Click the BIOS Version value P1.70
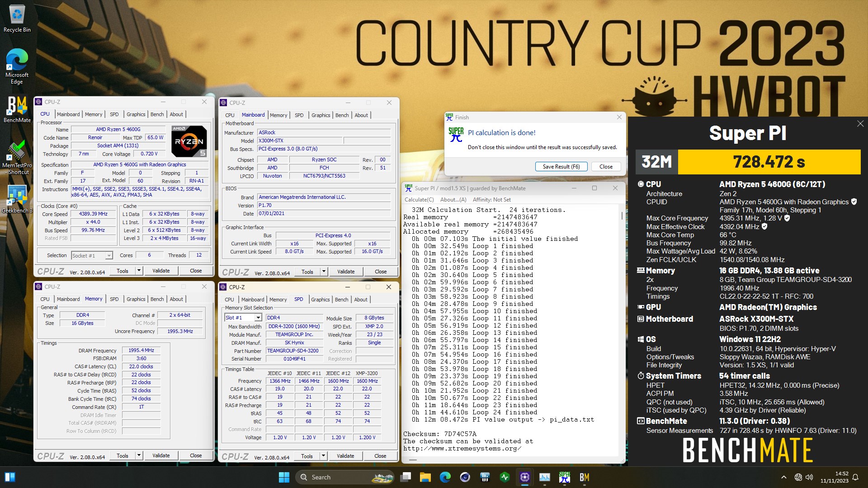Image resolution: width=868 pixels, height=488 pixels. click(324, 205)
